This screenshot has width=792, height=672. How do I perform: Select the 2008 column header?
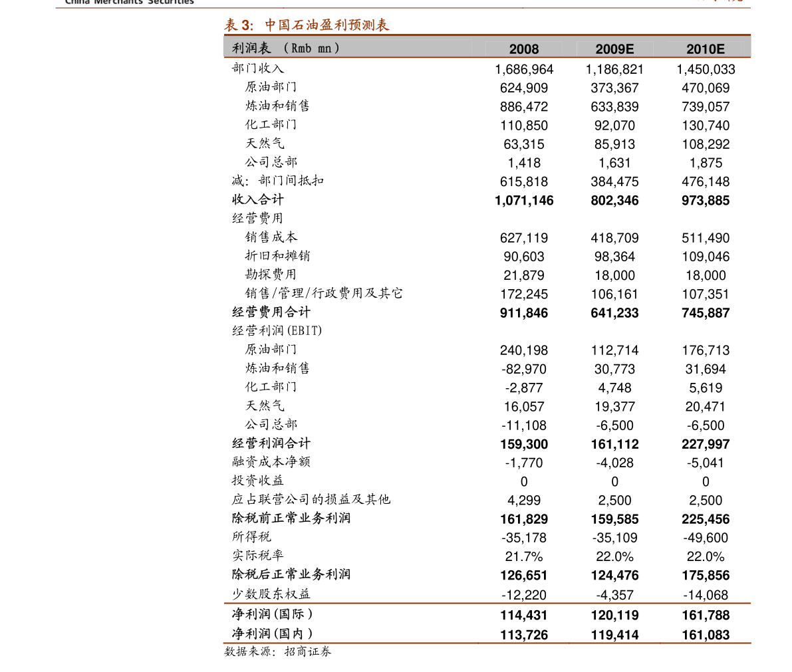point(524,49)
